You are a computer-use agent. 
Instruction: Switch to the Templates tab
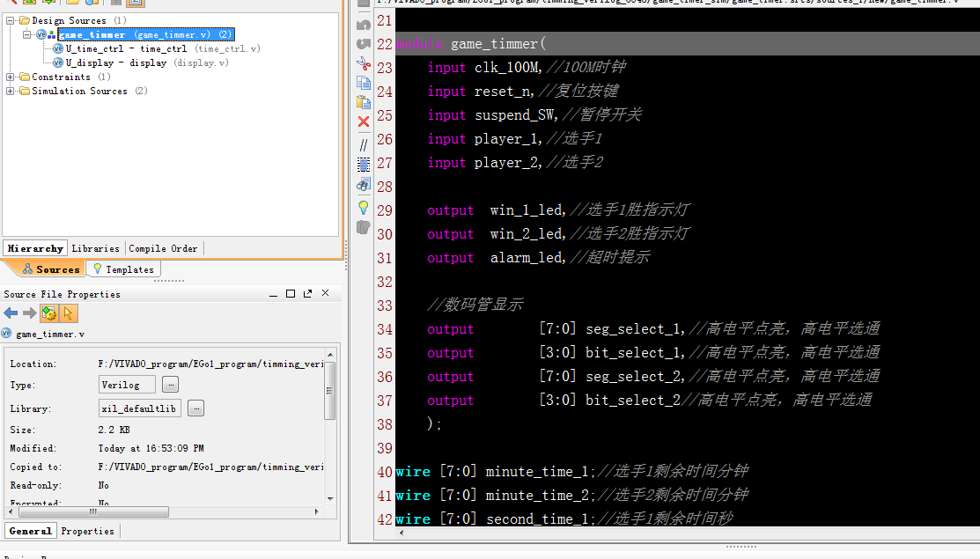pos(124,269)
